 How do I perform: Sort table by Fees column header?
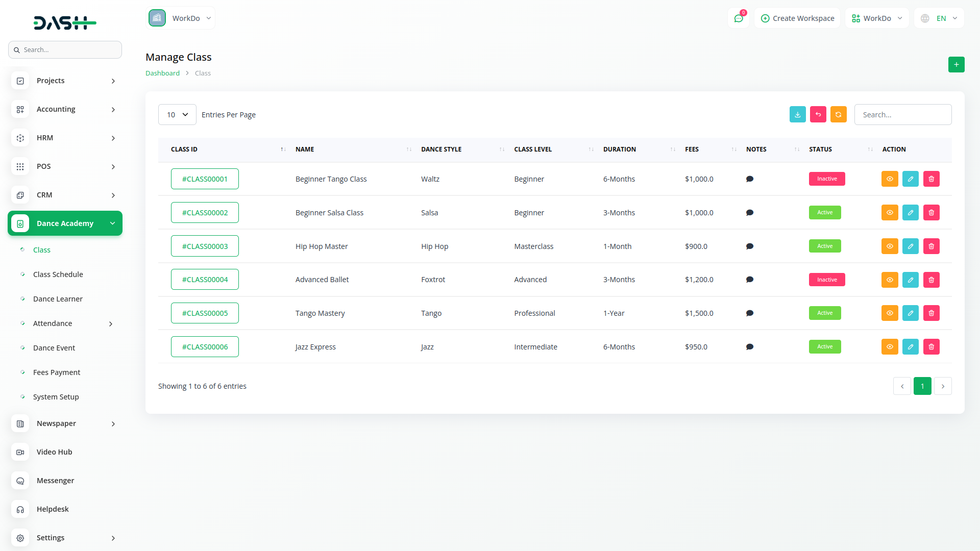point(692,149)
